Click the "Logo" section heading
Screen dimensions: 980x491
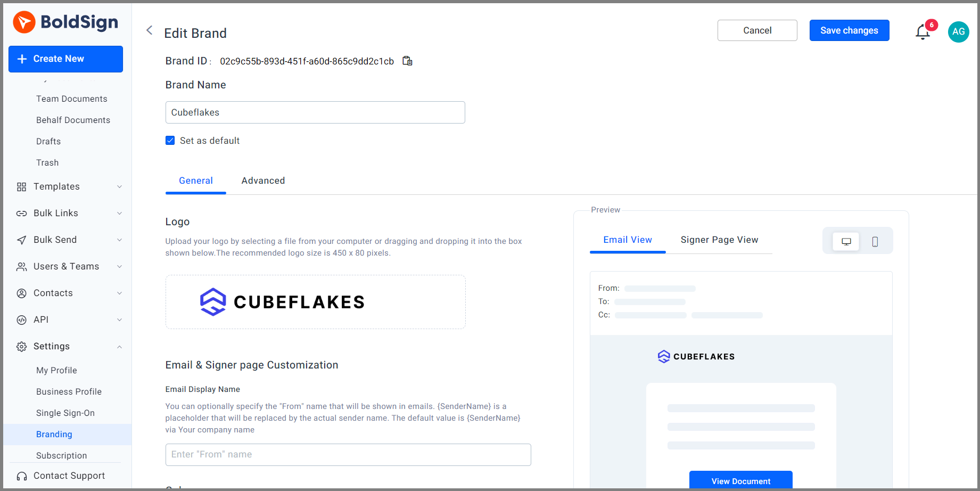click(x=177, y=222)
